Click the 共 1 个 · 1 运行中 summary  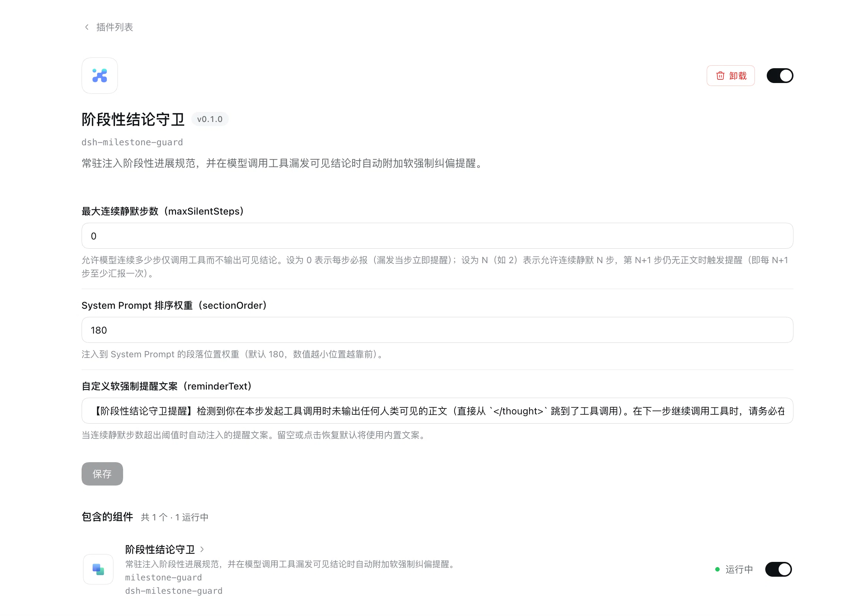pos(175,518)
